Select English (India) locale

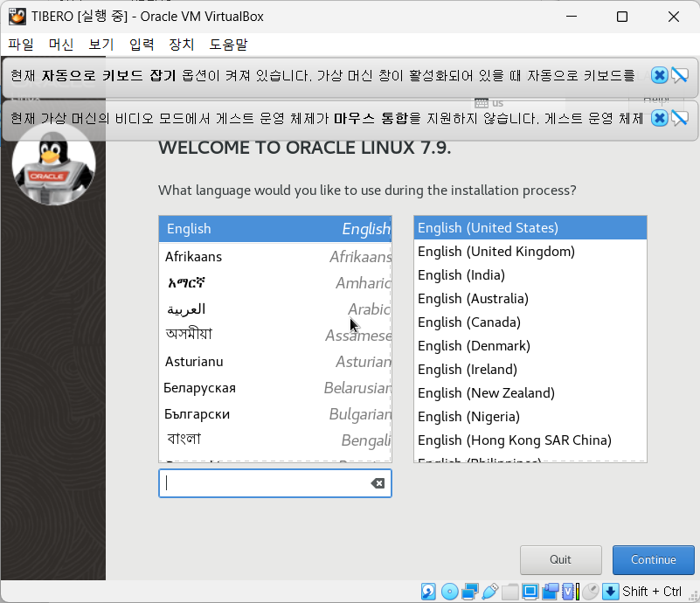coord(530,275)
